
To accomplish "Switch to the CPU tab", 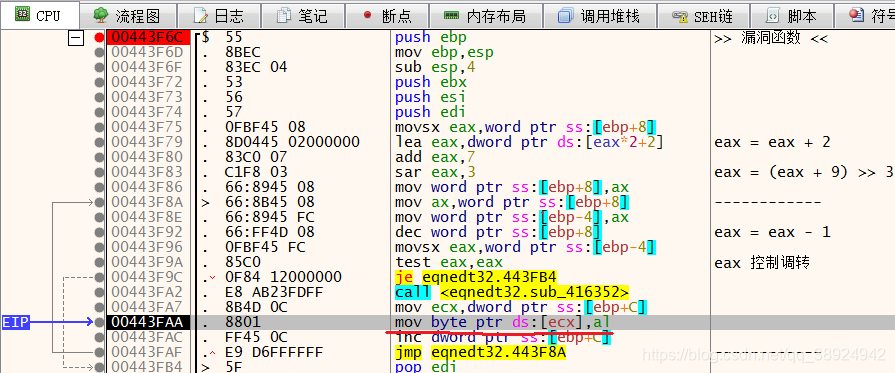I will pyautogui.click(x=39, y=15).
